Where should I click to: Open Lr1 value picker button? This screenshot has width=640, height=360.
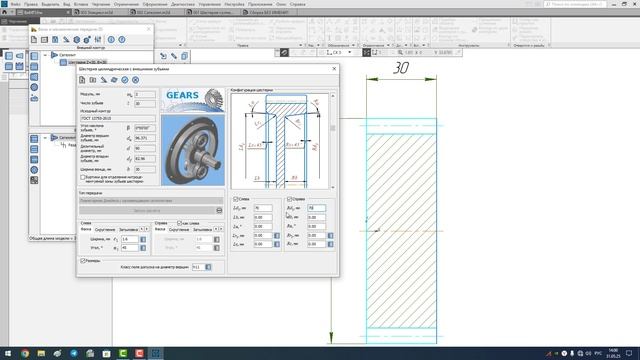(277, 236)
